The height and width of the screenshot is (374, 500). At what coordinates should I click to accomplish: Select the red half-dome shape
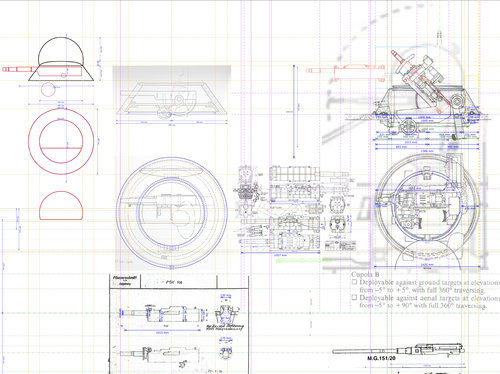[61, 205]
